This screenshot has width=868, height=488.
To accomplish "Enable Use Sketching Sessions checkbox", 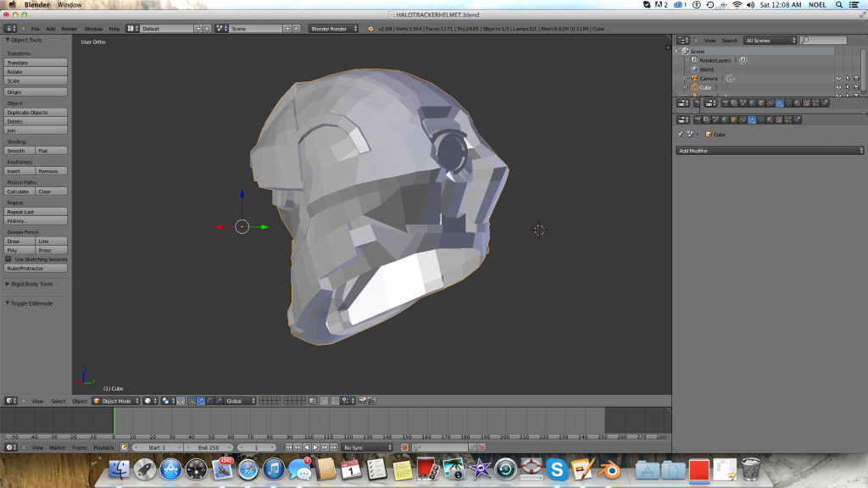I will point(8,259).
